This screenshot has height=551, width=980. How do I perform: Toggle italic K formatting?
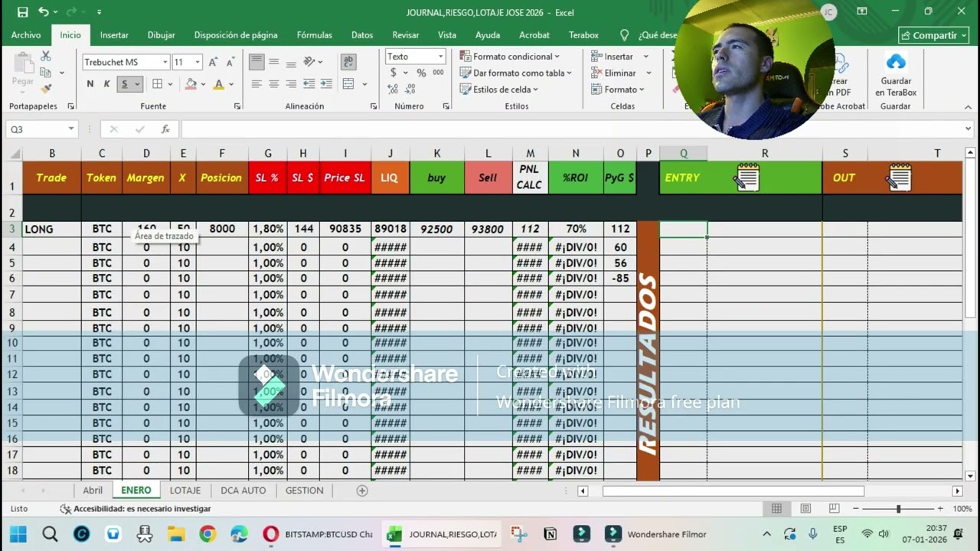pos(106,84)
